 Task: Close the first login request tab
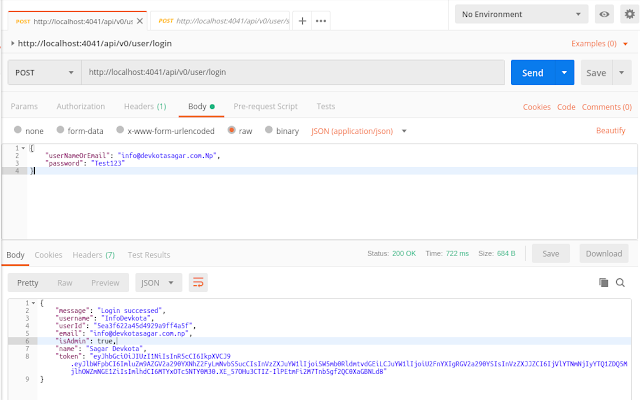(x=140, y=21)
